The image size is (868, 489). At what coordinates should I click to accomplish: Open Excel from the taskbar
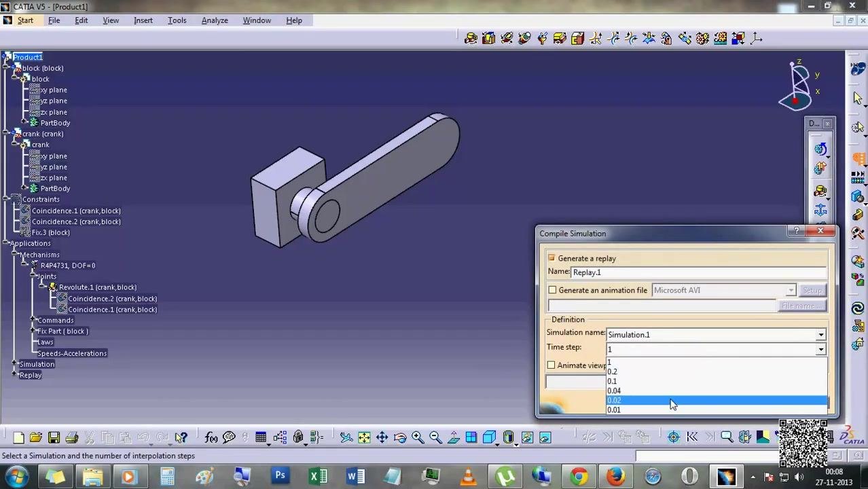tap(318, 476)
